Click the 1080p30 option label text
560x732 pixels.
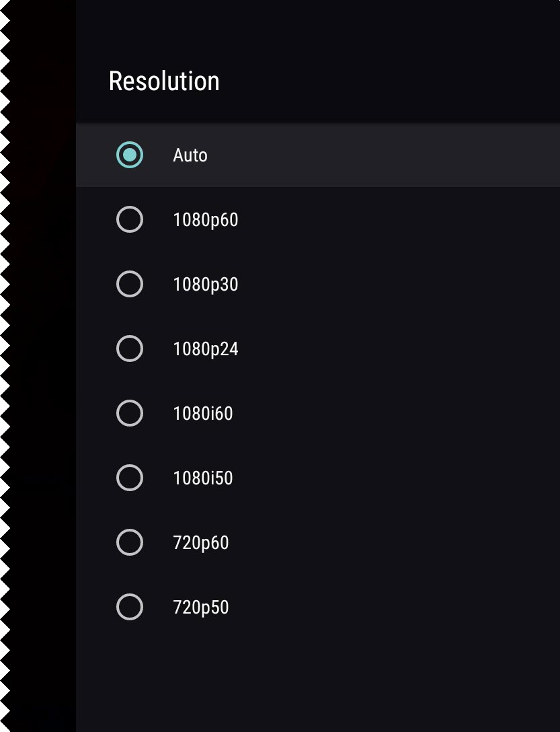(x=206, y=284)
